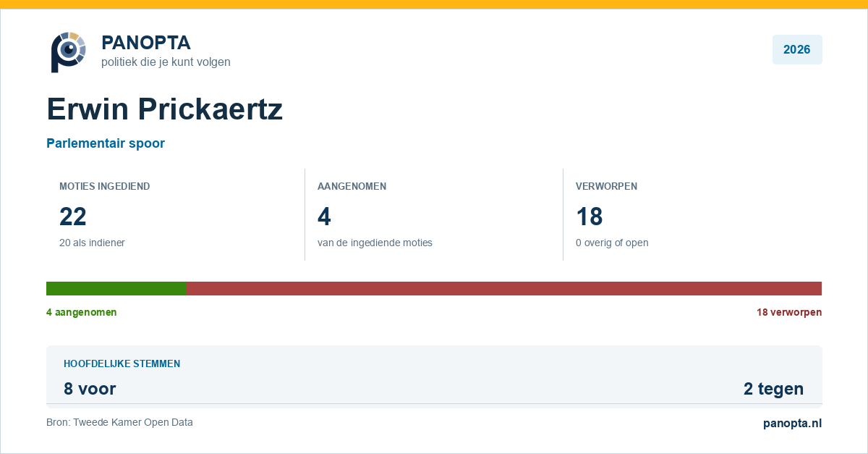Screen dimensions: 868x454
Task: Click the 'AANGENOMEN' stat label
Action: [x=352, y=186]
